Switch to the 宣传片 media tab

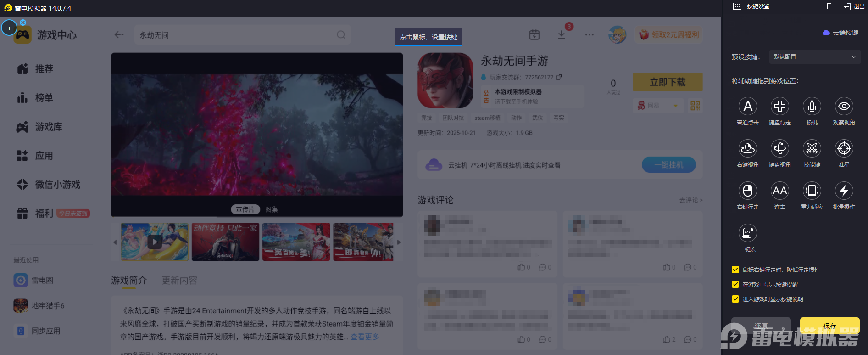pos(245,209)
